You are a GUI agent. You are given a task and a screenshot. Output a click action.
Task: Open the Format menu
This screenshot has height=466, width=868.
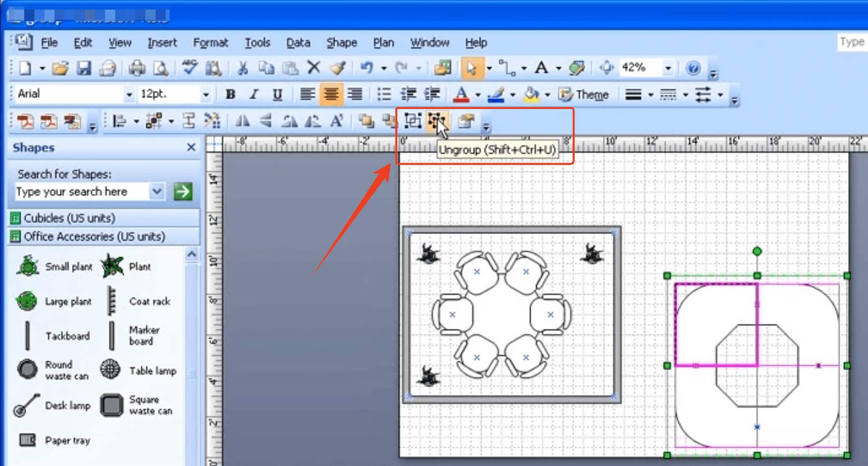[211, 42]
